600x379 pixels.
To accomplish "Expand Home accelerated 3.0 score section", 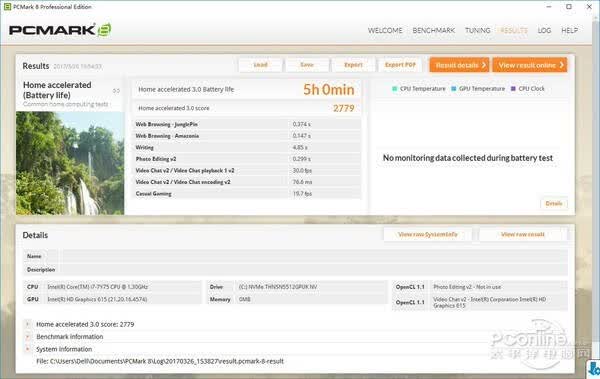I will click(28, 324).
